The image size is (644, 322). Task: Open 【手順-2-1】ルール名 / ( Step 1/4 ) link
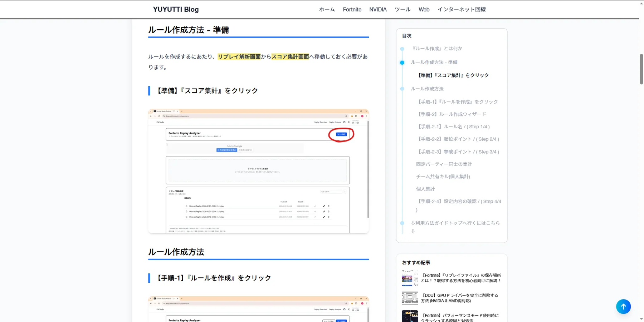point(453,127)
